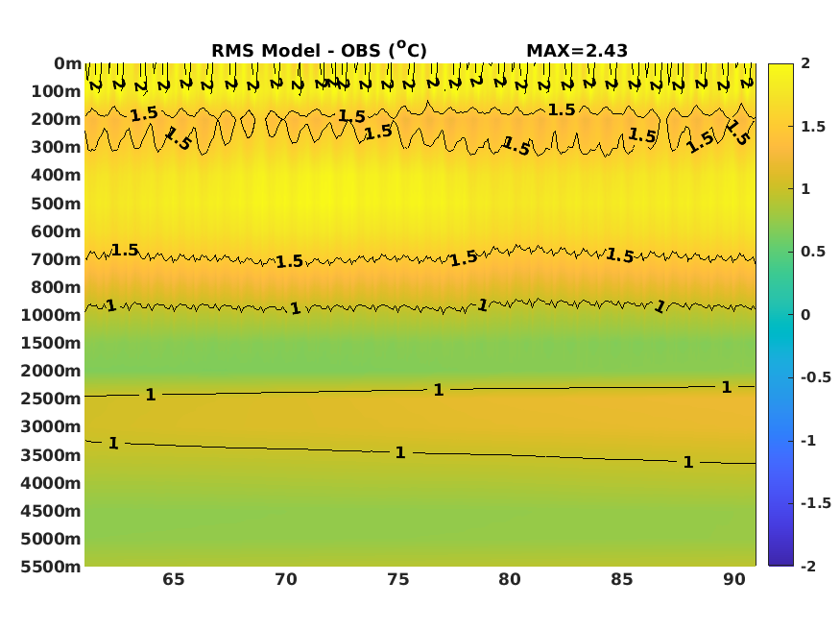Click the colorbar tick label '0'
The height and width of the screenshot is (630, 840).
point(805,315)
